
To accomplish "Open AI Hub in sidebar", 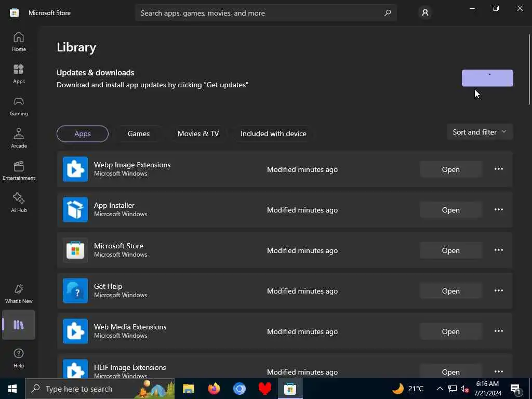I will (19, 203).
